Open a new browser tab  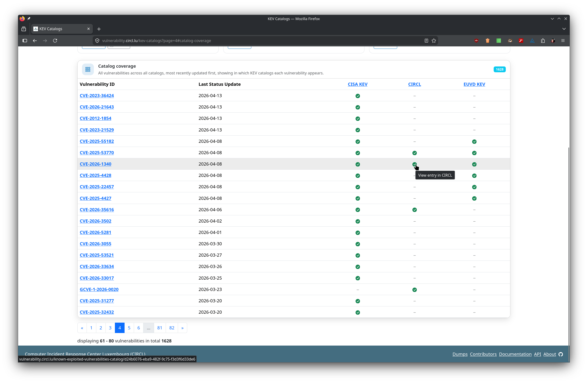(x=99, y=29)
